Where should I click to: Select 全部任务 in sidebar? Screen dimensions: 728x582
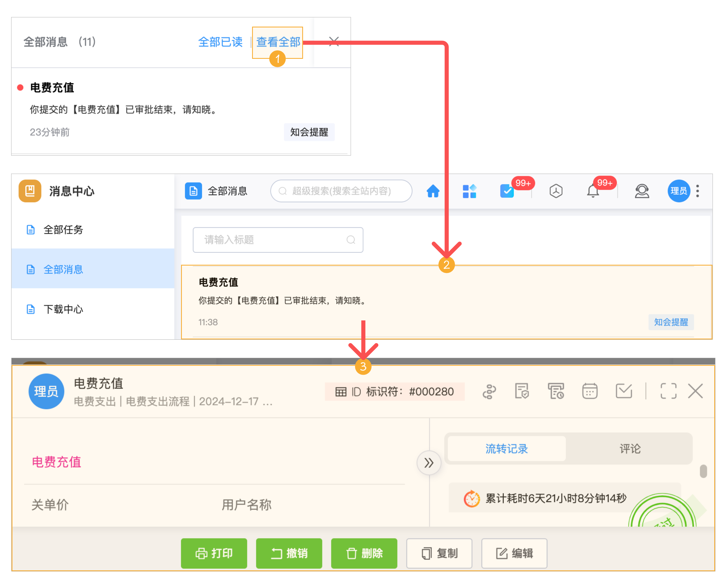(63, 230)
